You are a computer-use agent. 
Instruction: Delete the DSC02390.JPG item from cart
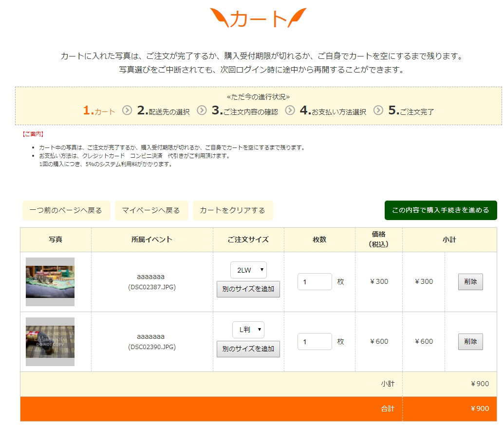[470, 342]
